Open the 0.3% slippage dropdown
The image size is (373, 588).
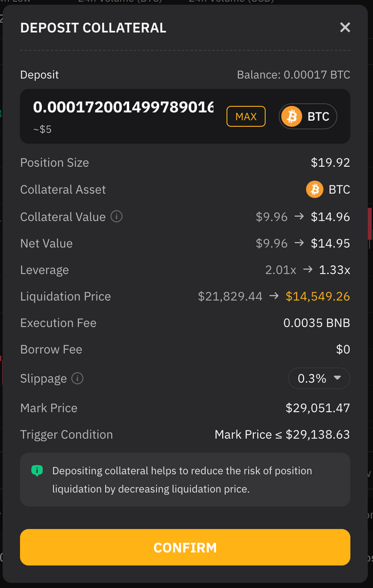click(x=318, y=379)
